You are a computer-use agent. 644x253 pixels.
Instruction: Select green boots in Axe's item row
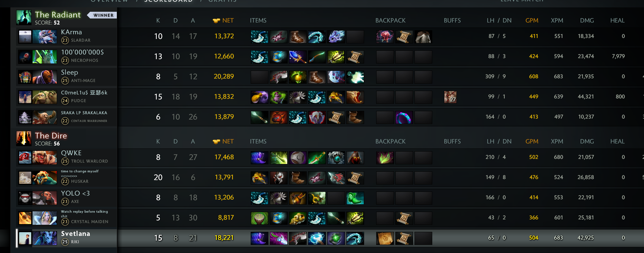355,198
